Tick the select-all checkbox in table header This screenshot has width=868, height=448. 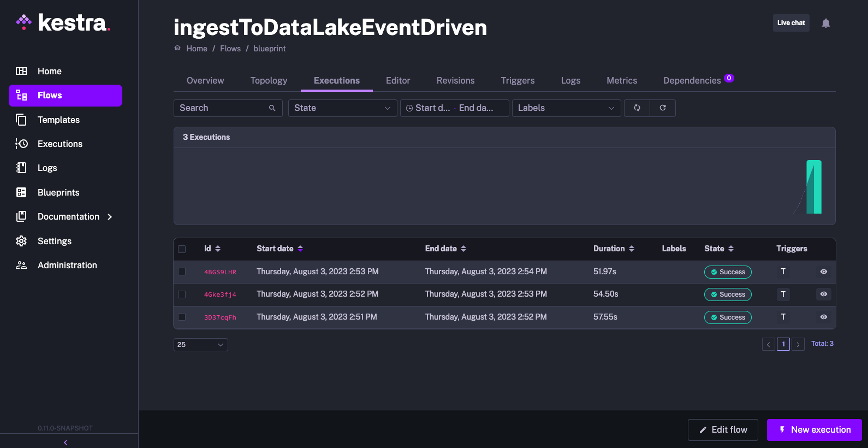pos(182,249)
